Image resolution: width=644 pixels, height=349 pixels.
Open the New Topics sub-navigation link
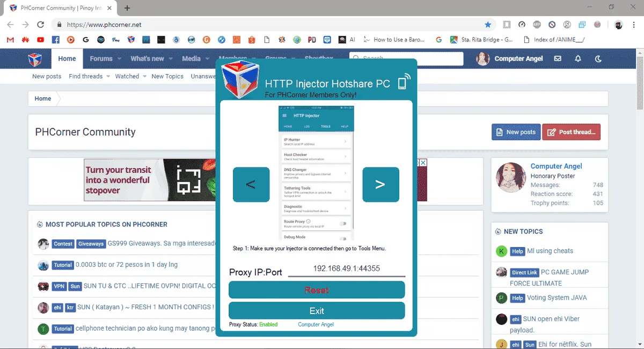167,76
